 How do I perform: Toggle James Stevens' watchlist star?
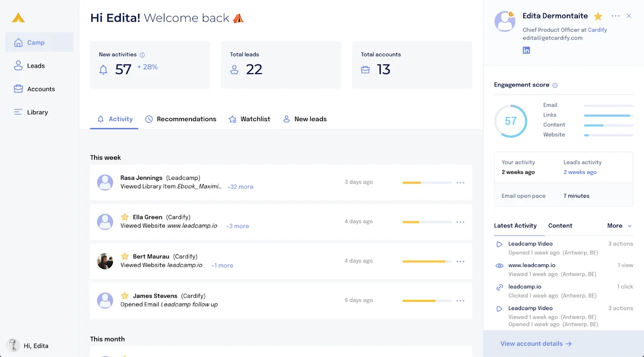pos(125,296)
